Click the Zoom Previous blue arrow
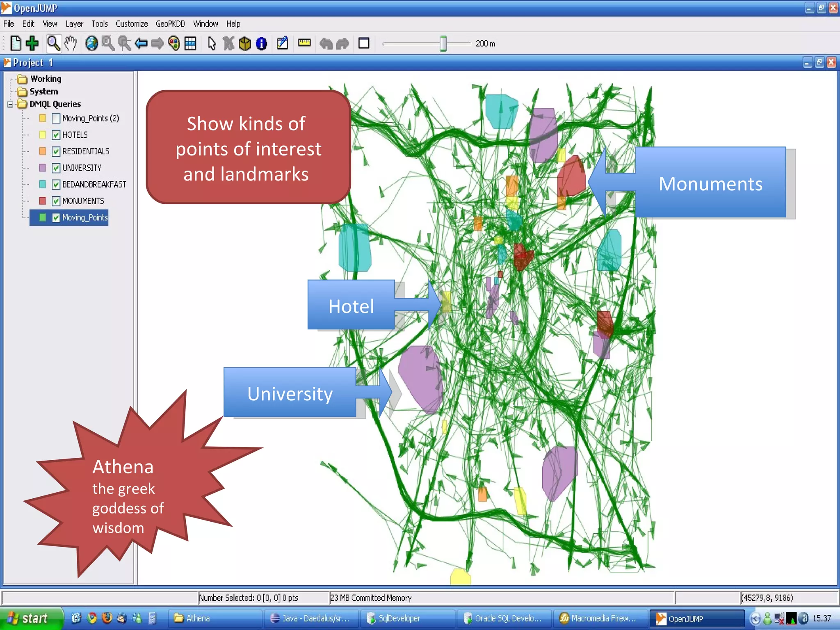The width and height of the screenshot is (840, 630). pos(141,43)
